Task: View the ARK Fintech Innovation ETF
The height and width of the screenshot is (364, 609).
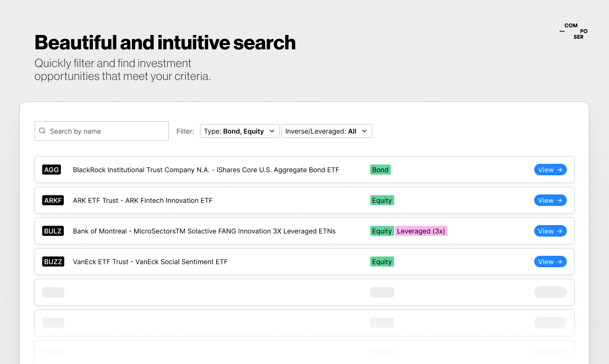Action: click(x=550, y=200)
